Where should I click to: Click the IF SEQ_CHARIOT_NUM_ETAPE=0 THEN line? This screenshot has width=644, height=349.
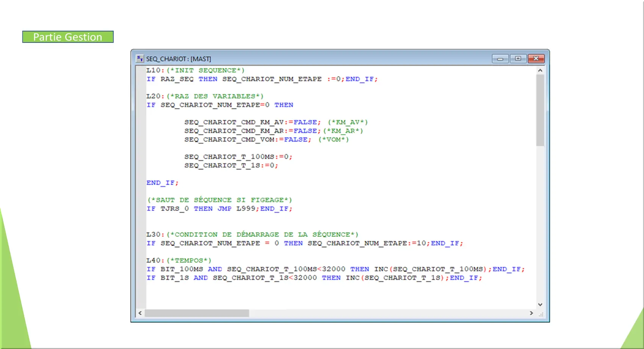pos(220,105)
